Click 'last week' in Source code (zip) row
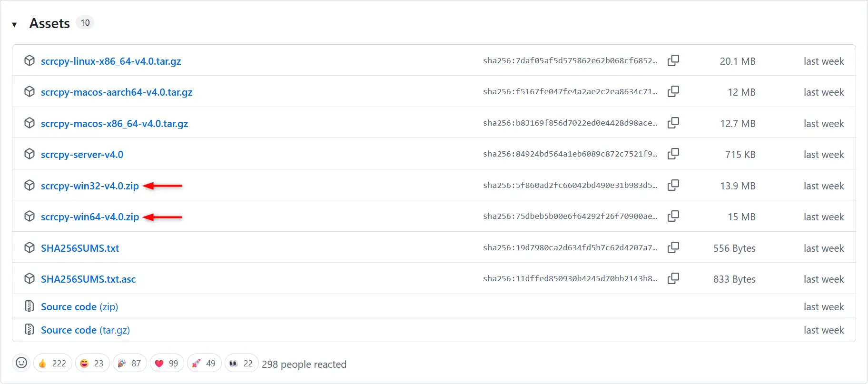This screenshot has height=384, width=868. 824,306
